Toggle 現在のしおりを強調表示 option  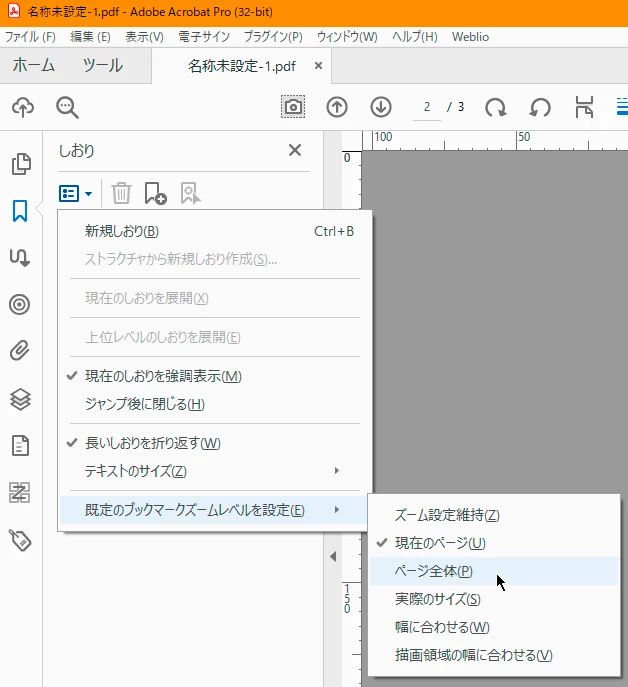pos(215,376)
